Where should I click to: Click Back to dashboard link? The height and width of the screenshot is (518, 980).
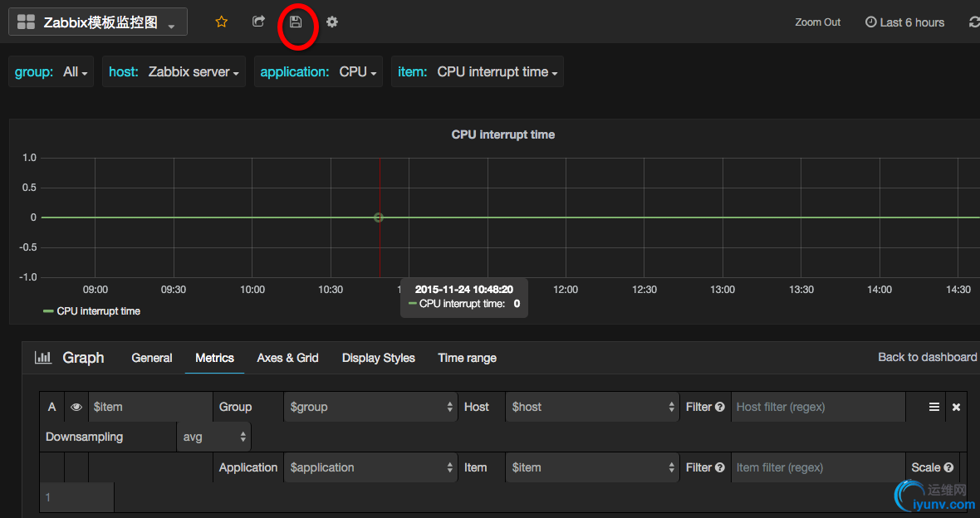click(927, 357)
